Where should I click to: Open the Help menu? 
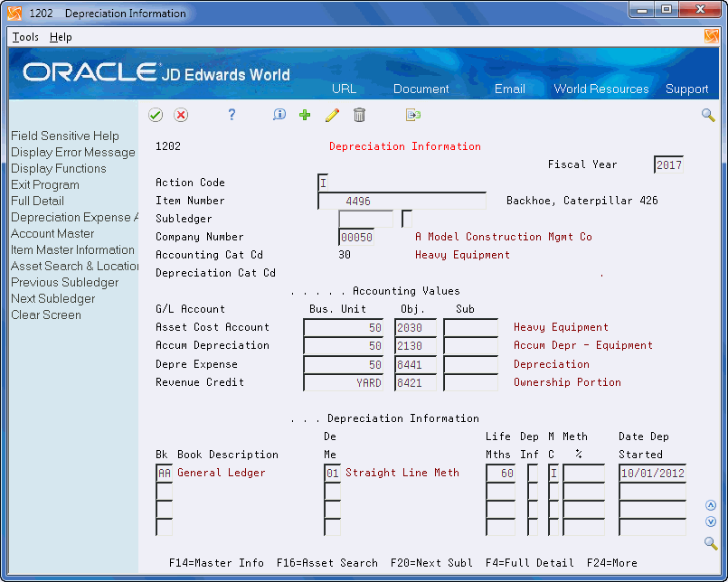61,37
